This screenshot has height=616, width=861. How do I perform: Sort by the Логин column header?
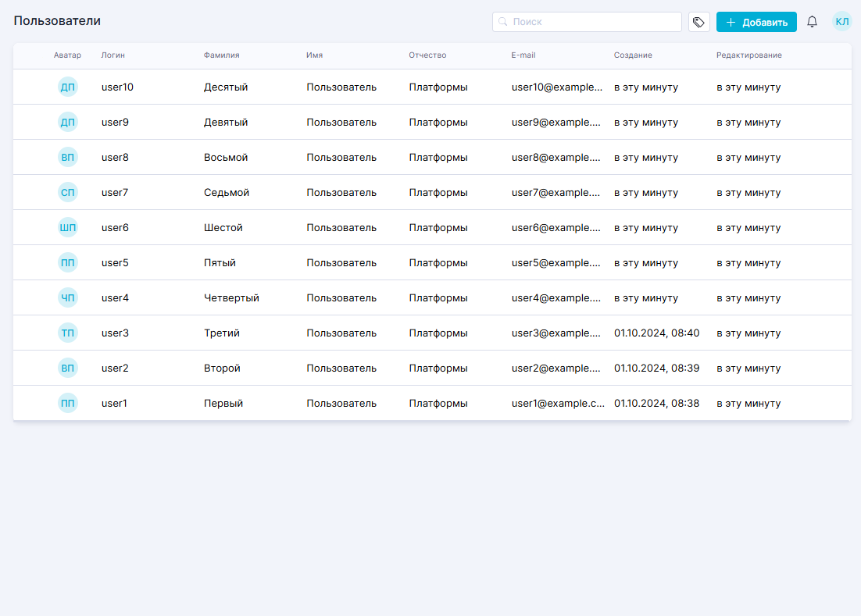pos(113,55)
